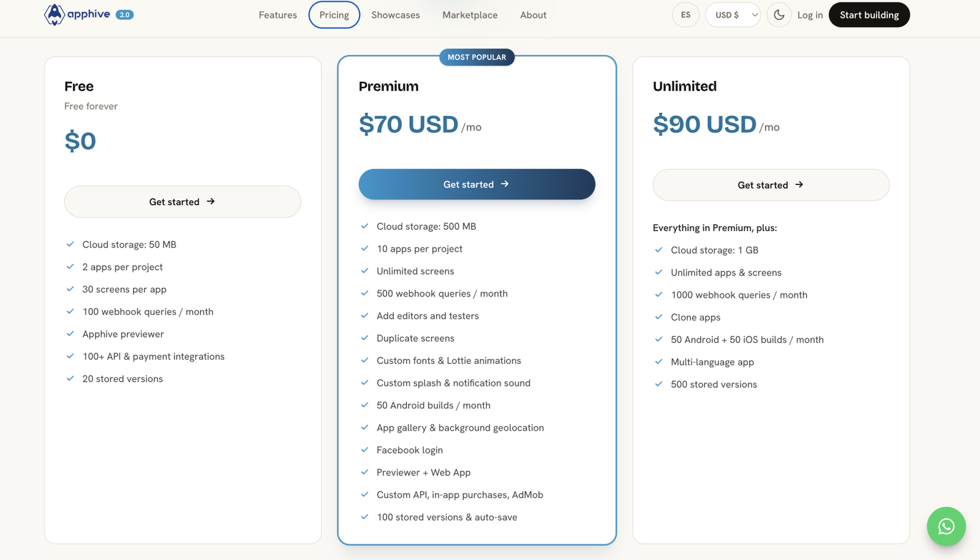Click the Log in link
The height and width of the screenshot is (560, 980).
pyautogui.click(x=810, y=15)
